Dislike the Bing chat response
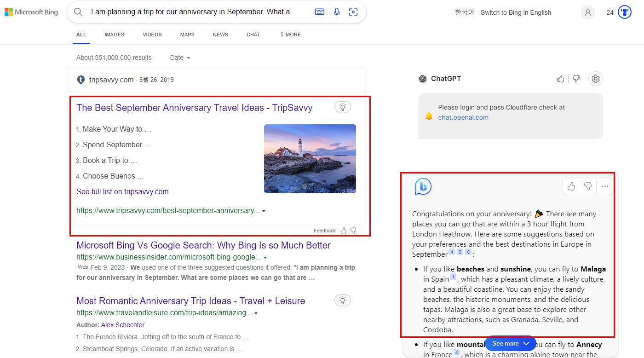The height and width of the screenshot is (358, 644). [x=588, y=186]
